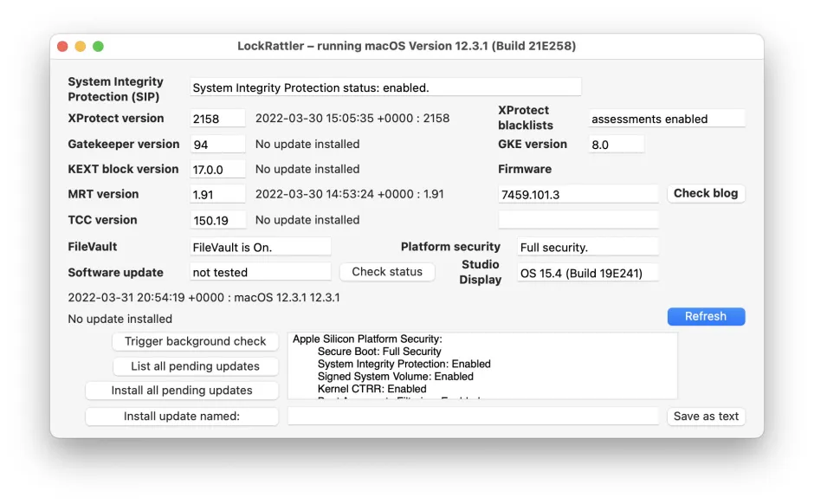Save the report as text
Viewport: 814px width, 504px height.
(x=706, y=417)
